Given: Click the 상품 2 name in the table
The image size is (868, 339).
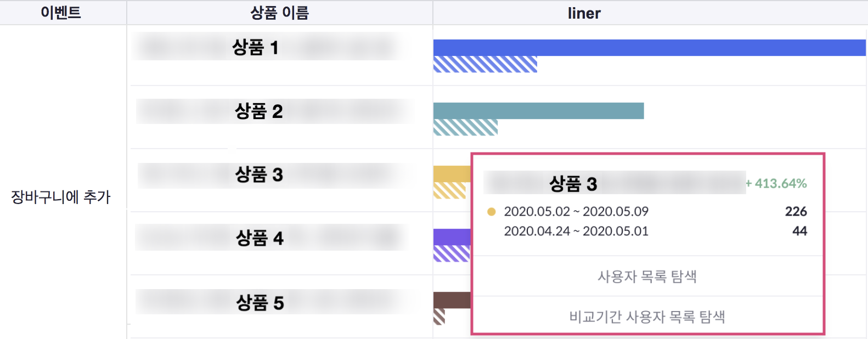Looking at the screenshot, I should pos(258,111).
